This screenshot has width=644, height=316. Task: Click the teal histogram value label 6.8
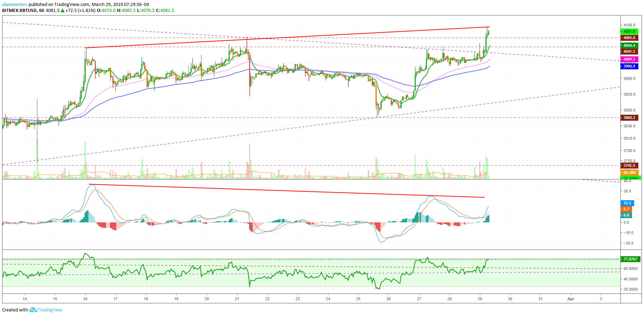[626, 215]
